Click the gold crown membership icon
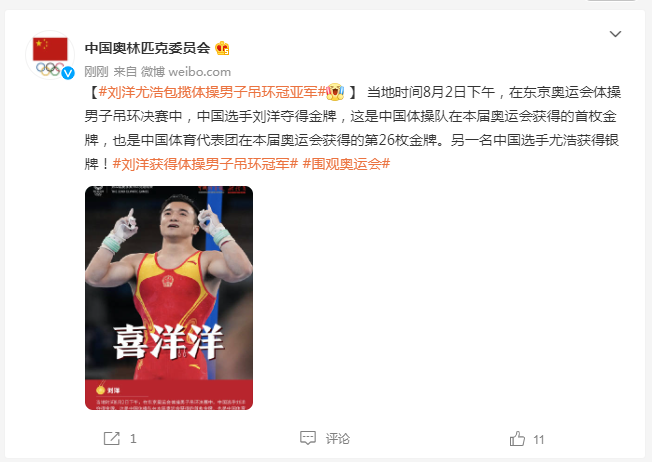Image resolution: width=652 pixels, height=462 pixels. point(222,48)
